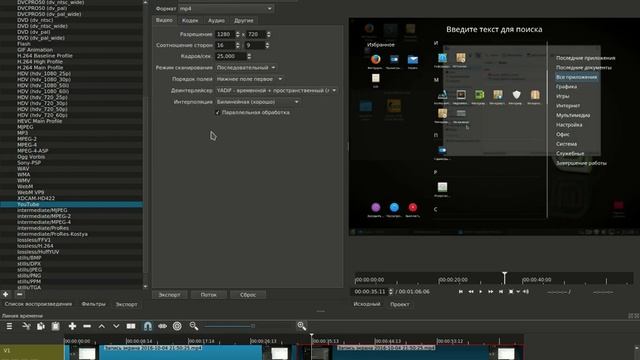Screen dimensions: 640x360
Task: Skip to start in player controls
Action: pyautogui.click(x=461, y=292)
